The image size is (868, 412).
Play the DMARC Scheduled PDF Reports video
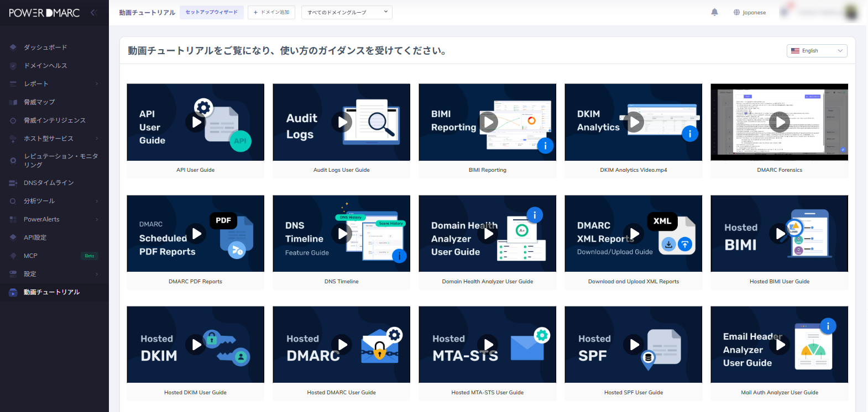coord(196,234)
